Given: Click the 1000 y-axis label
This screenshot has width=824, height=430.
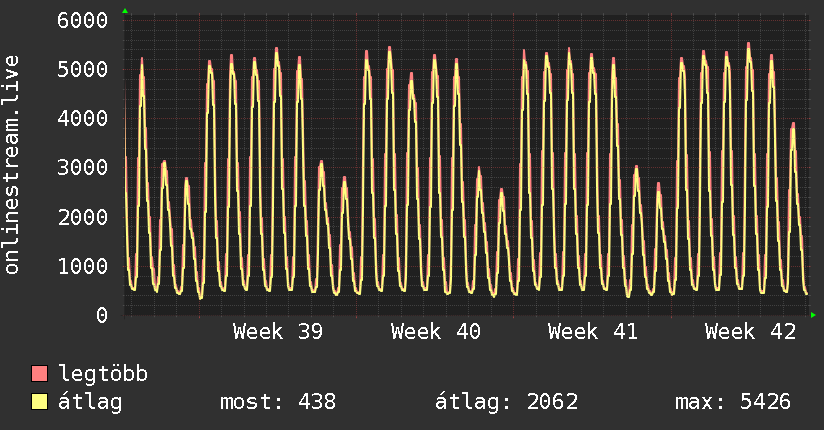Looking at the screenshot, I should tap(83, 266).
